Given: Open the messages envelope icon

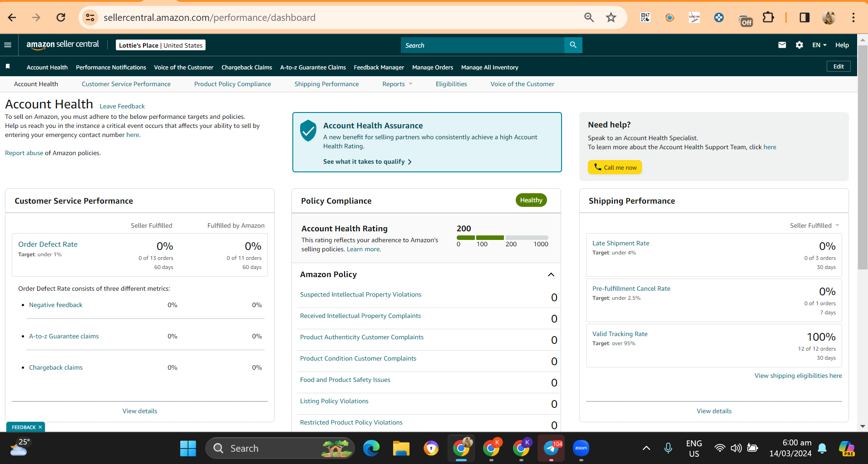Looking at the screenshot, I should (782, 45).
